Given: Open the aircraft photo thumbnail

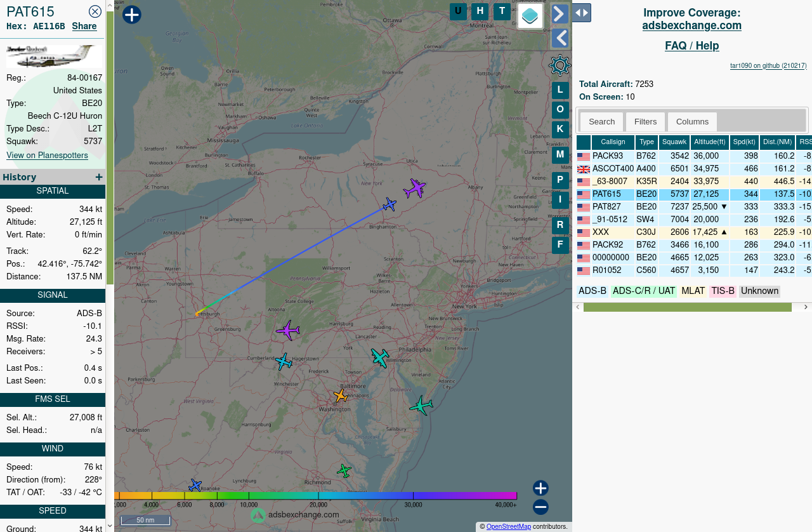Looking at the screenshot, I should (54, 57).
